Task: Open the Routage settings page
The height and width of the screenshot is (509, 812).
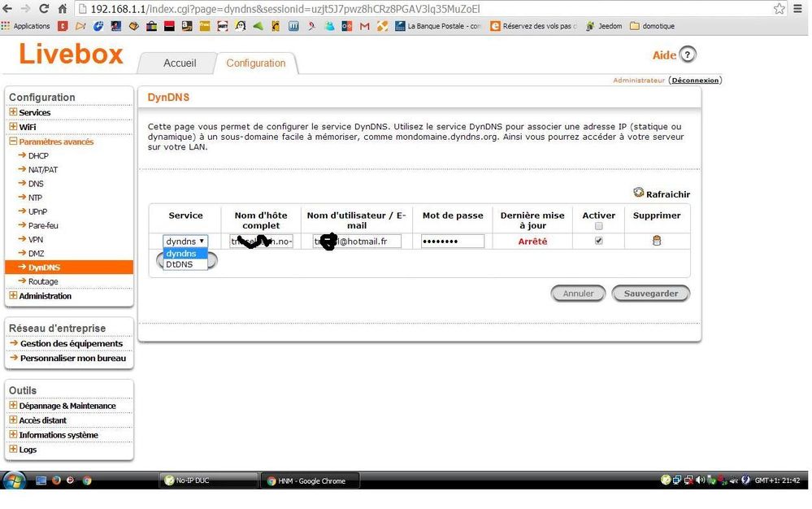Action: pyautogui.click(x=43, y=281)
